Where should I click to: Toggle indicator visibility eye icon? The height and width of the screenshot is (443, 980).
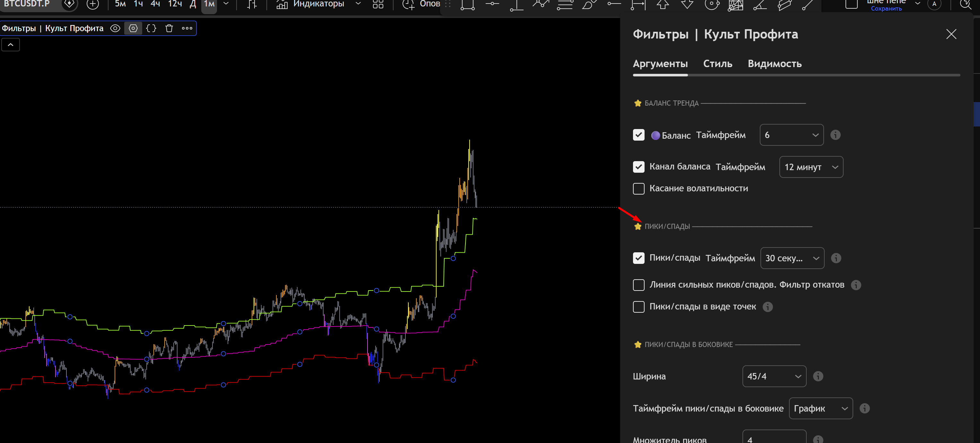pyautogui.click(x=115, y=28)
